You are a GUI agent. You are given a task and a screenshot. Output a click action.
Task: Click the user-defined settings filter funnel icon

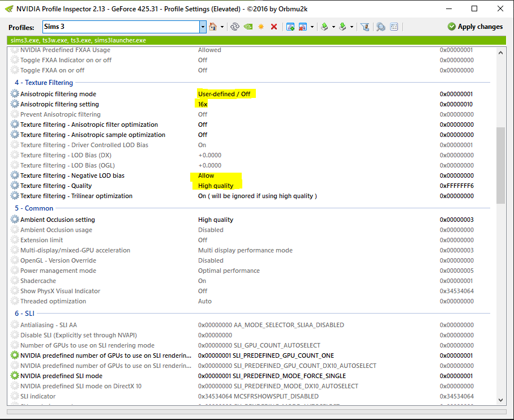click(365, 27)
